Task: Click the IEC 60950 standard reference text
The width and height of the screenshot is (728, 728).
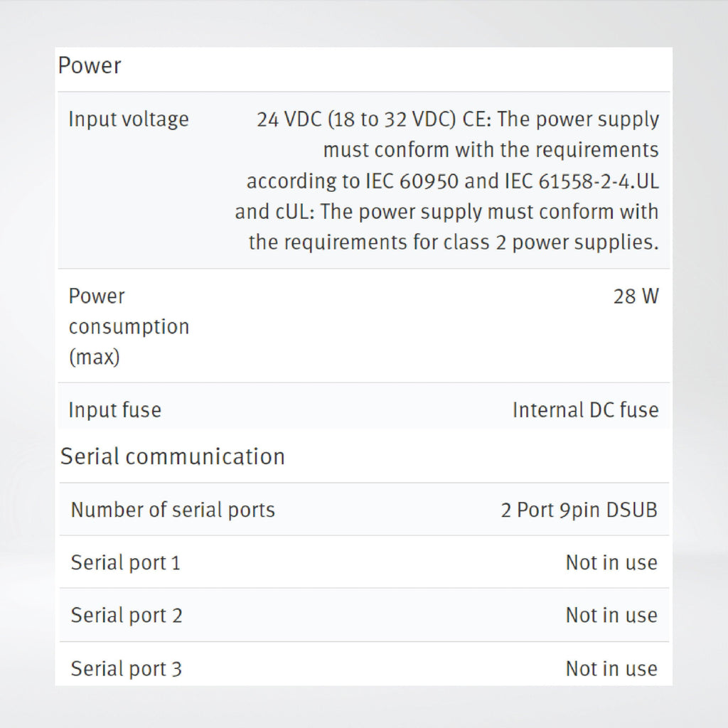Action: (x=412, y=181)
